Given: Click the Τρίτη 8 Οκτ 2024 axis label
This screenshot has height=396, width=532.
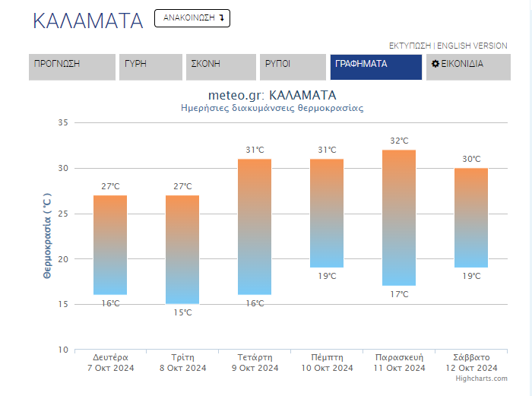Looking at the screenshot, I should 183,363.
